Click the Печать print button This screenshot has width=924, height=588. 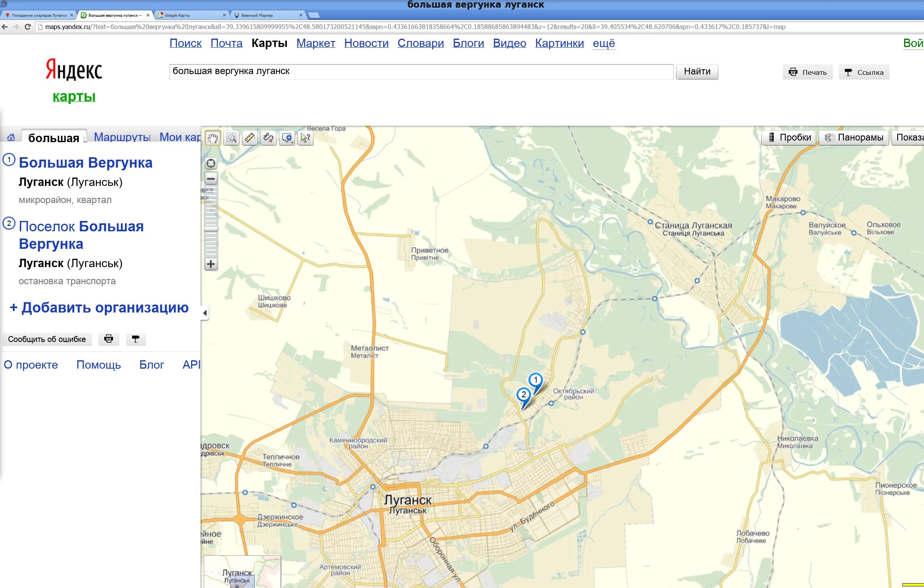pyautogui.click(x=808, y=72)
